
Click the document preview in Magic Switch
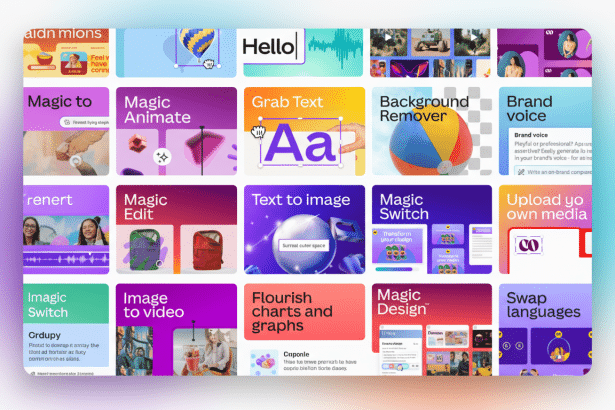click(480, 244)
